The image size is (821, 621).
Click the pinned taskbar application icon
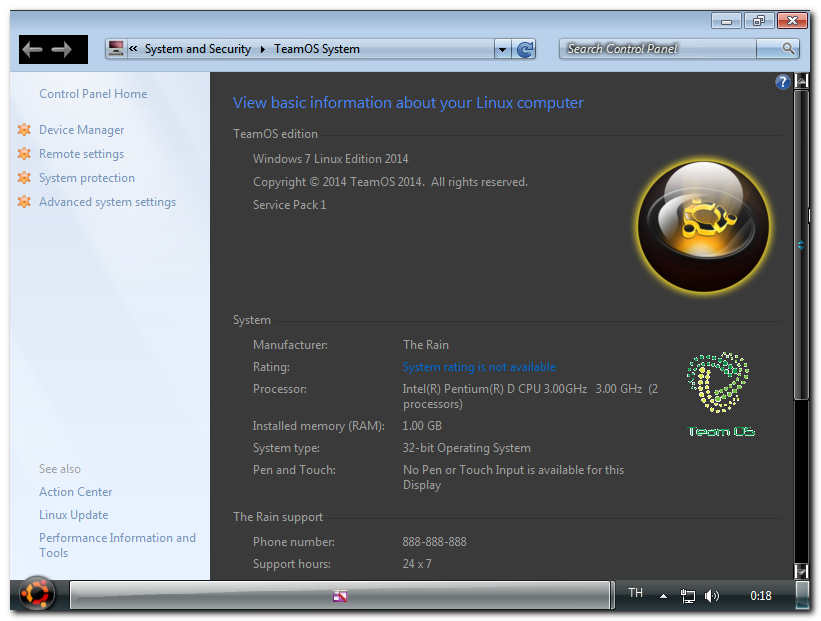340,595
